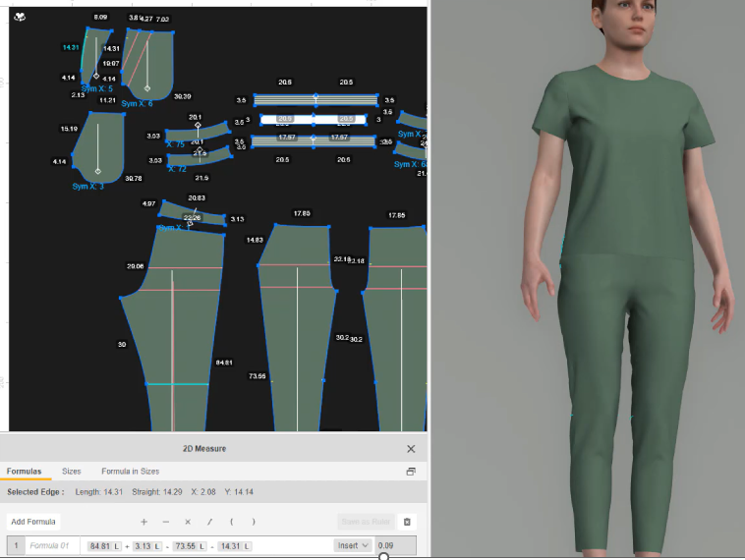This screenshot has height=560, width=745.
Task: Close the 2D Measure panel
Action: (411, 449)
